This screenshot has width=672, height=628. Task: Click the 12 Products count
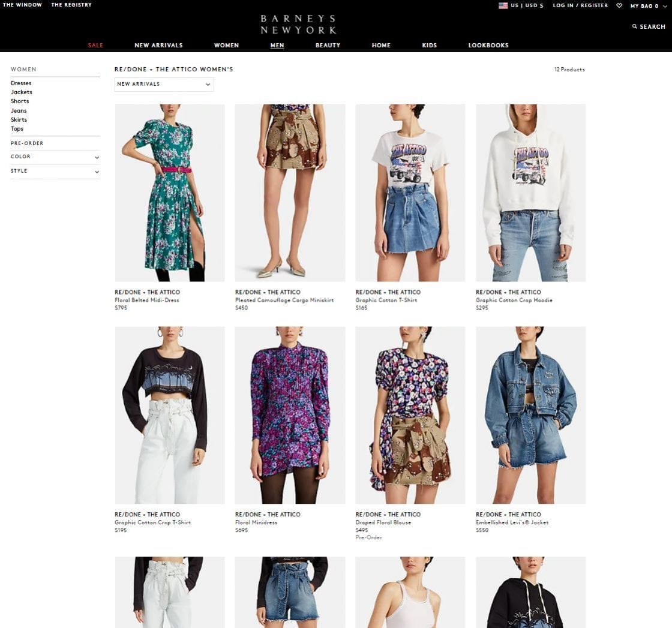point(569,70)
